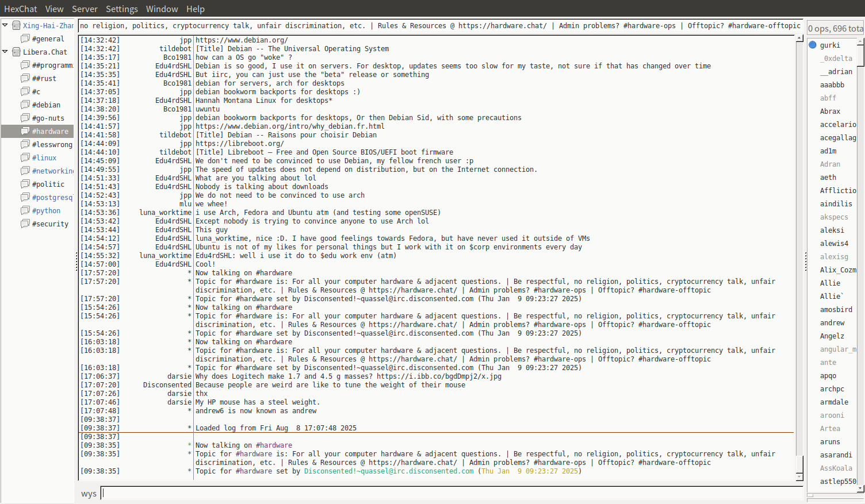
Task: Select user __adrian in the user list
Action: [836, 71]
